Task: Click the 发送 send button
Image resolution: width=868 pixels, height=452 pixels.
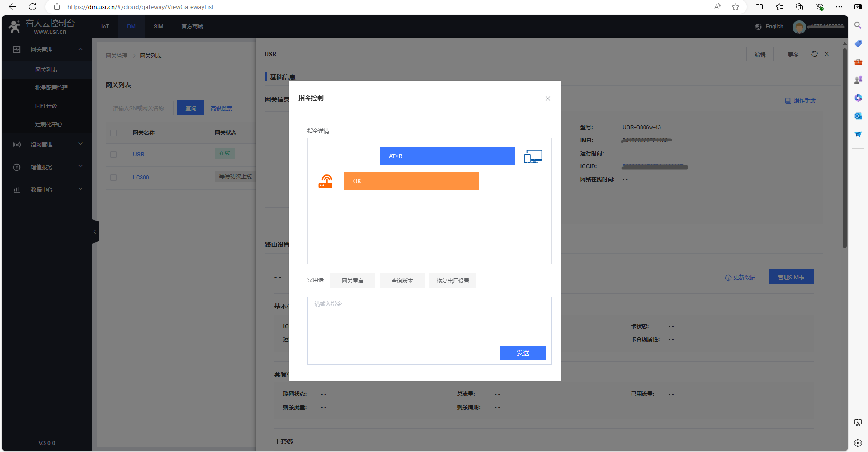Action: point(523,353)
